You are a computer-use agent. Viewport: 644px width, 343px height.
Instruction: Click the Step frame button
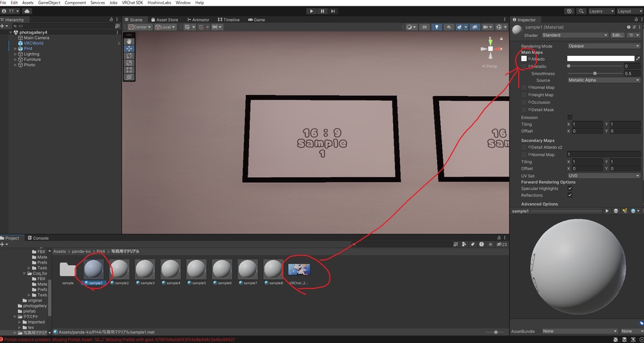(x=333, y=11)
